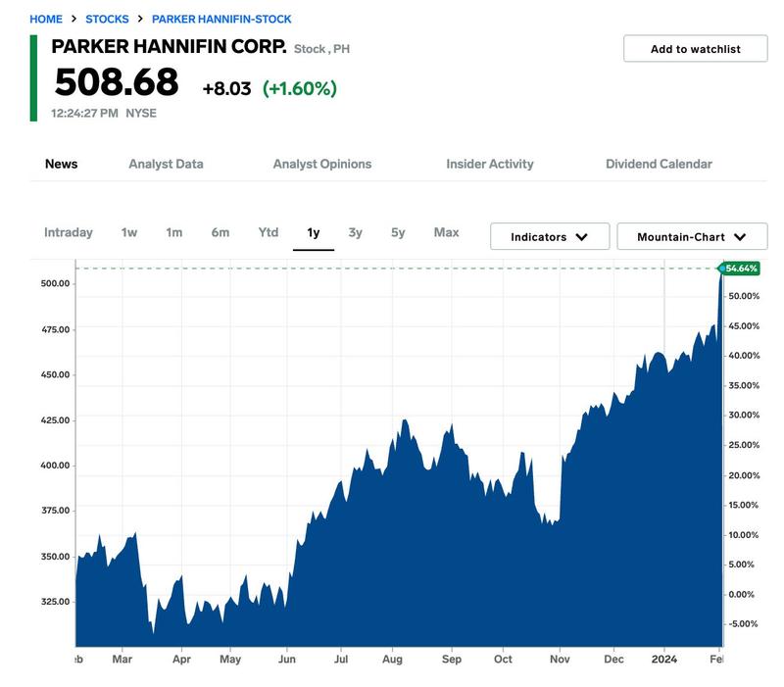Open the Analyst Opinions tab
Viewport: 784px width, 687px height.
click(x=322, y=164)
